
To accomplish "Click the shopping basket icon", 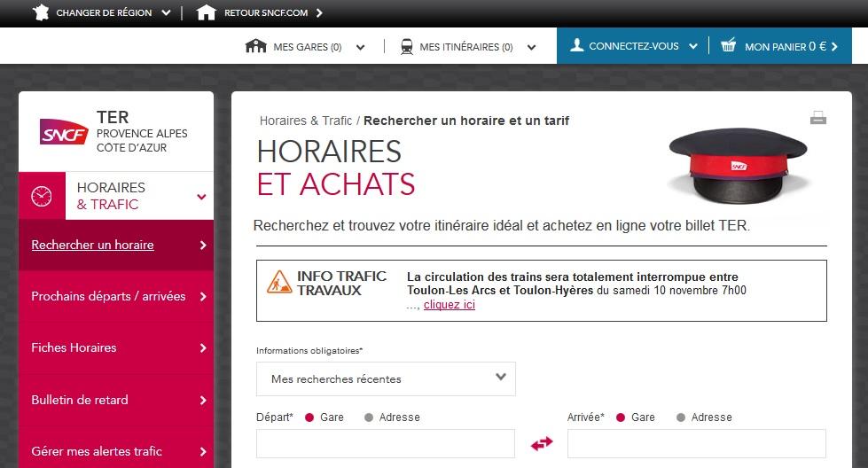I will pos(728,46).
